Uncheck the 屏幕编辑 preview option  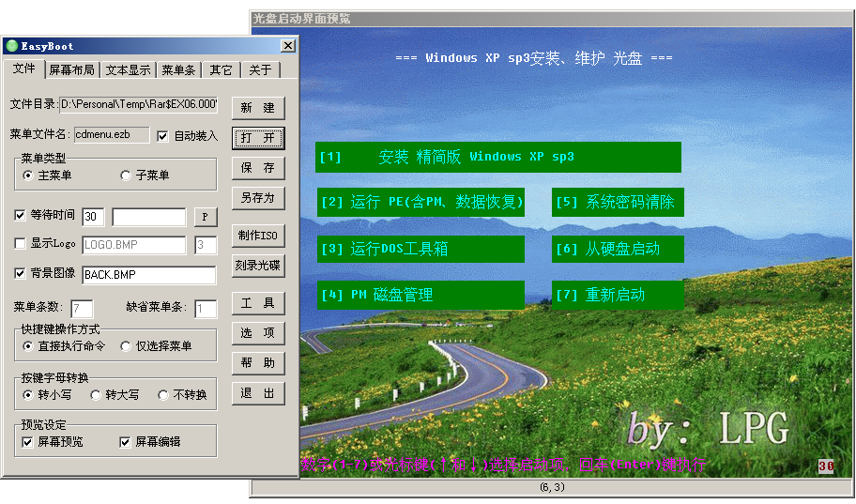[x=126, y=442]
